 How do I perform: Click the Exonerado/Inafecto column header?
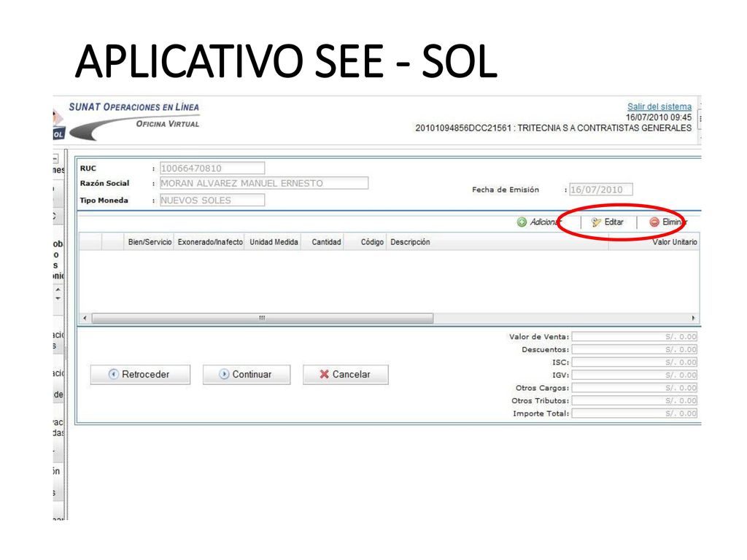pyautogui.click(x=210, y=242)
